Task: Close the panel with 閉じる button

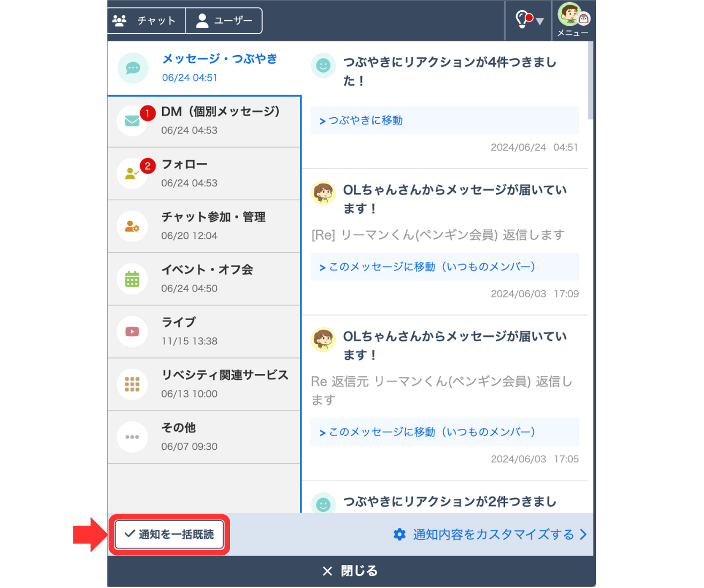Action: coord(351,571)
